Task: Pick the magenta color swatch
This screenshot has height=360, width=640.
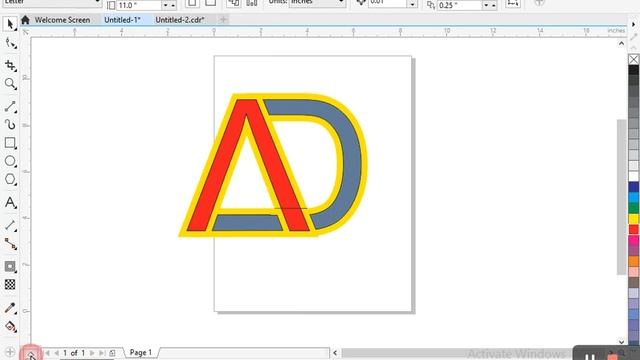Action: (633, 240)
